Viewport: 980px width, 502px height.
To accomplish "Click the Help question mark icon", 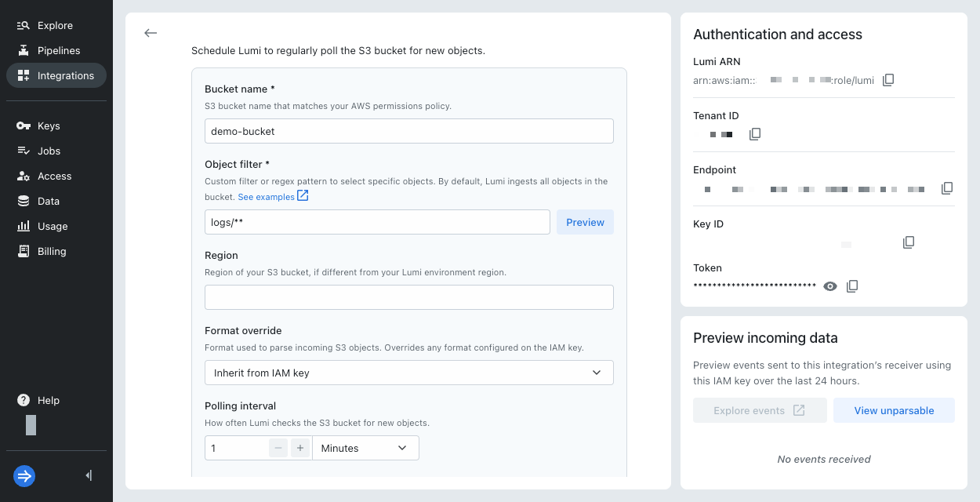I will tap(24, 400).
